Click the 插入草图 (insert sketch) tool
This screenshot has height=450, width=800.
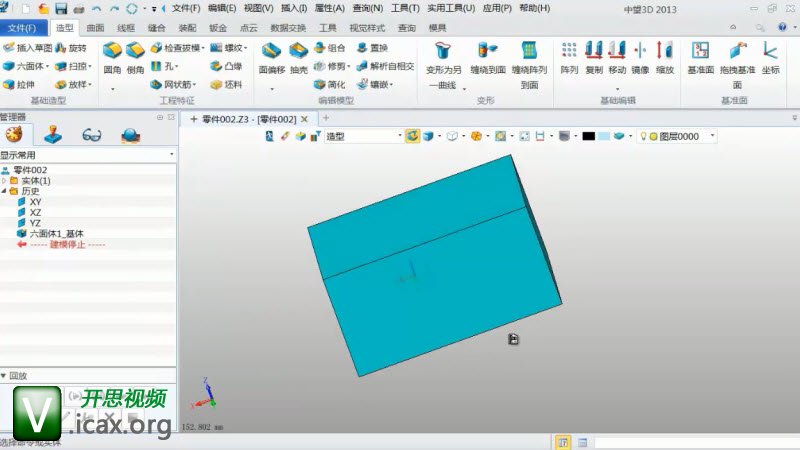(x=28, y=47)
